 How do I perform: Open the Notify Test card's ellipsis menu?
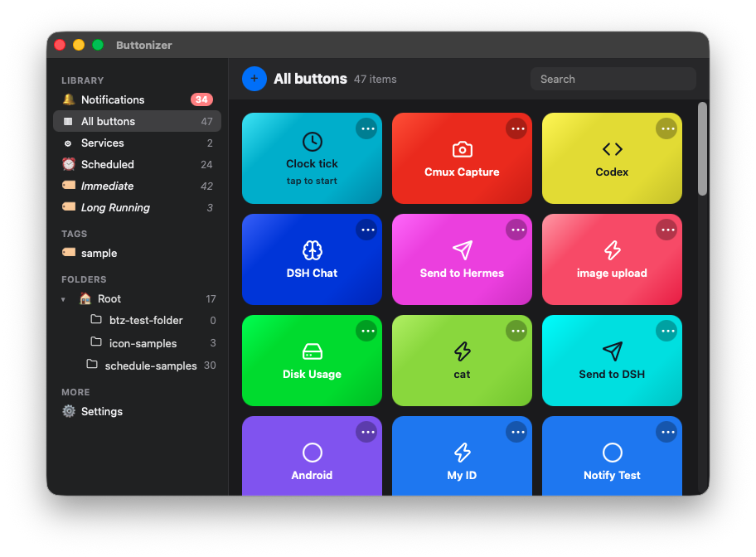666,432
